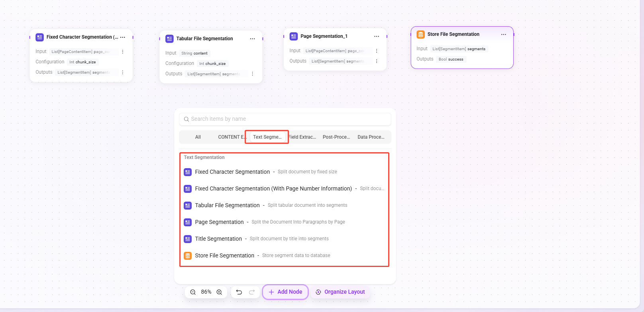
Task: Select the Text Segme... tab
Action: 267,137
